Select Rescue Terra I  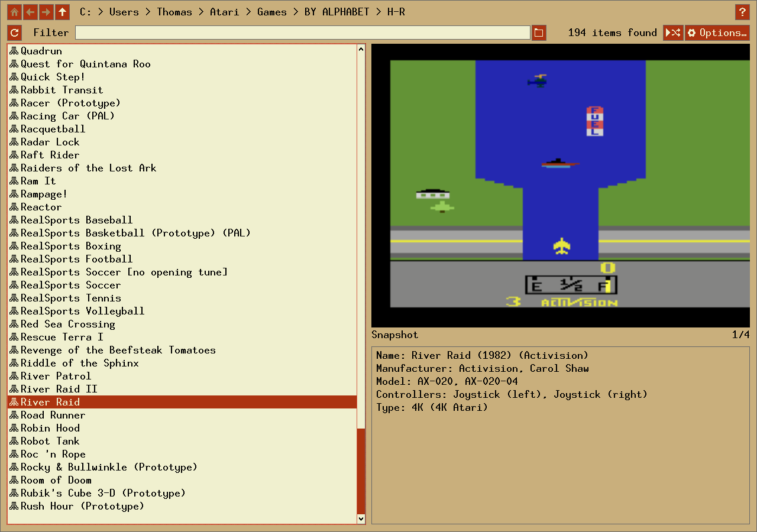(182, 337)
